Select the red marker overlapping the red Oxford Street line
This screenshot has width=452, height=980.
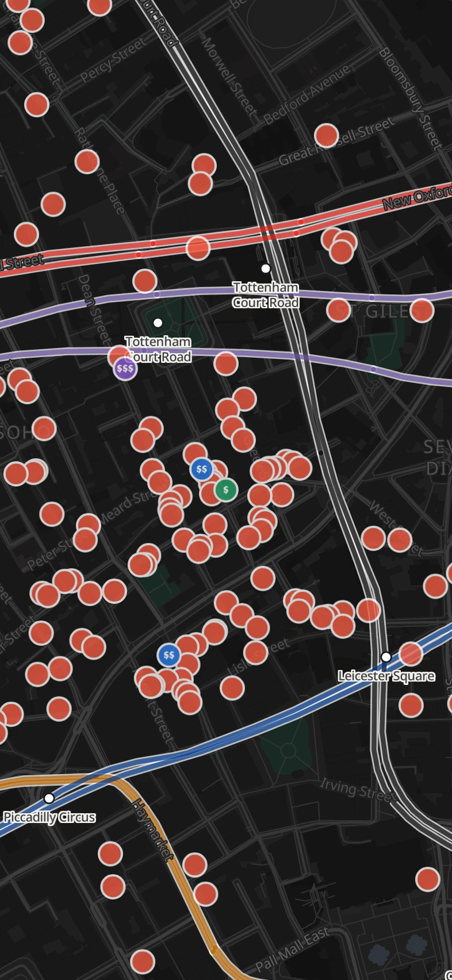tap(198, 248)
